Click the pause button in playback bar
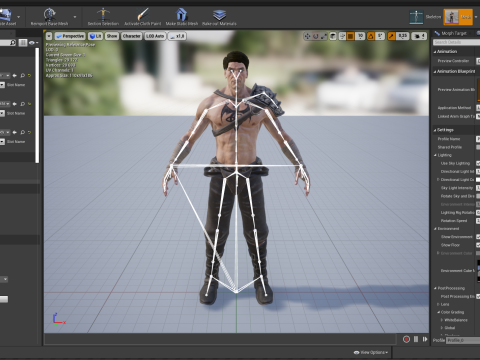This screenshot has width=480, height=360. tap(416, 339)
